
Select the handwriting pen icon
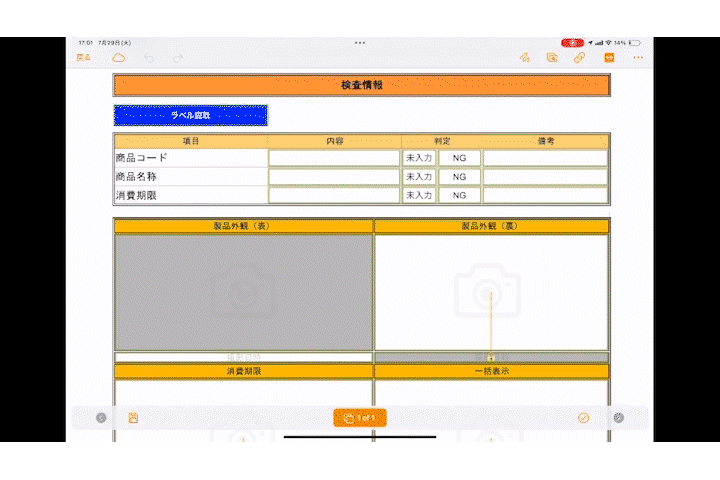pos(524,58)
